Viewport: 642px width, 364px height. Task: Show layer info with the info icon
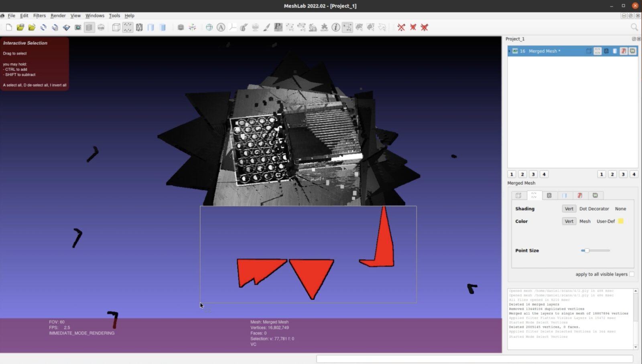[x=336, y=27]
